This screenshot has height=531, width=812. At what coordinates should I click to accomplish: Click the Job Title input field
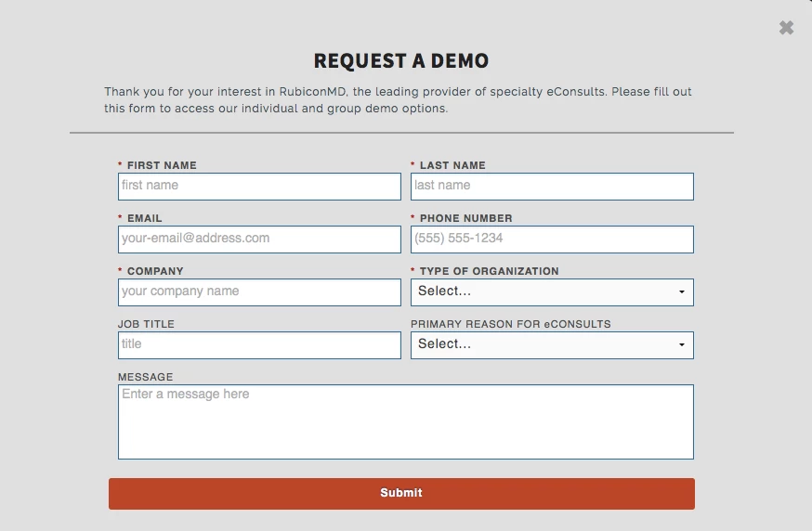coord(259,344)
